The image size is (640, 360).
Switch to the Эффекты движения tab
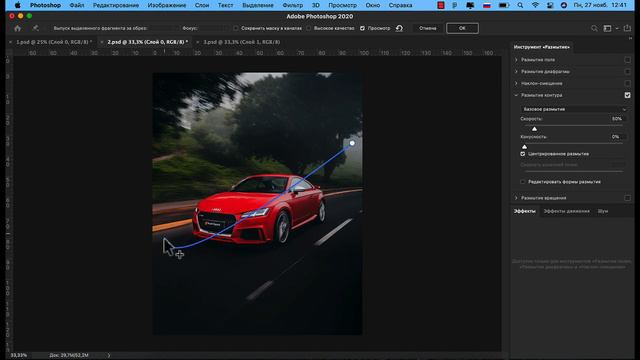567,211
